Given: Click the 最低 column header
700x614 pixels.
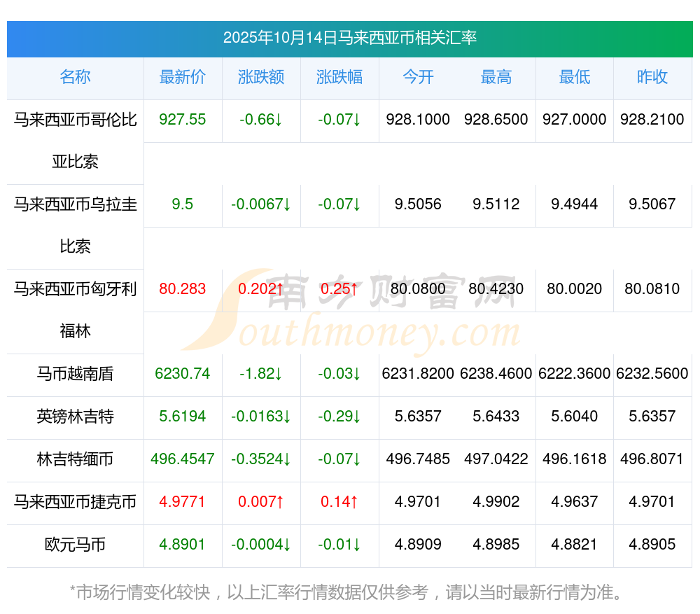Looking at the screenshot, I should [x=575, y=77].
